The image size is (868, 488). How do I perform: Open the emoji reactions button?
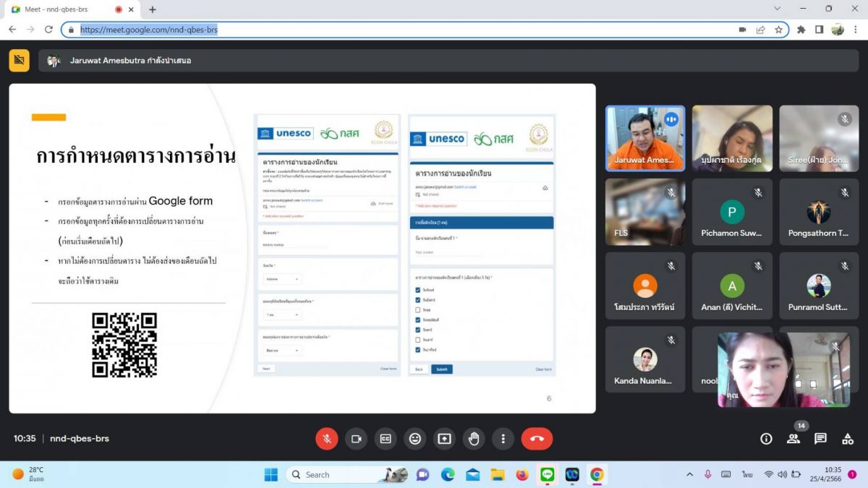pyautogui.click(x=414, y=438)
